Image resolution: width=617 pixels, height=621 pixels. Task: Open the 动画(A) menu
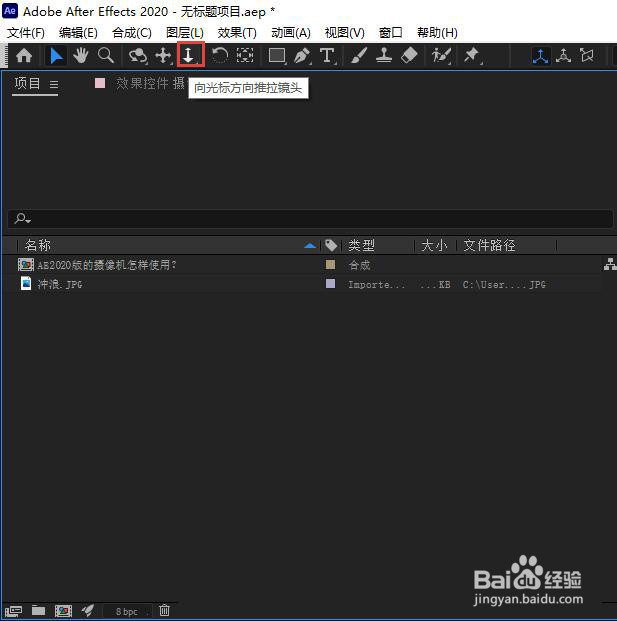pos(291,33)
